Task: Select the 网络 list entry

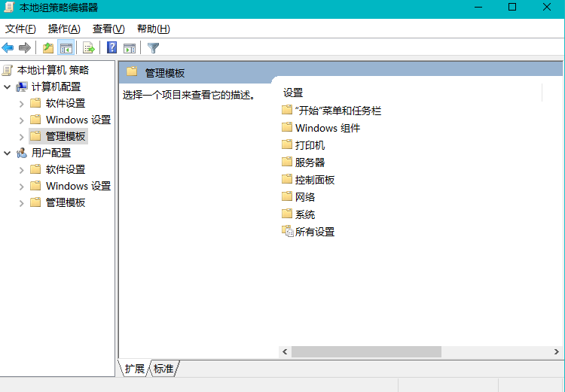Action: point(305,197)
